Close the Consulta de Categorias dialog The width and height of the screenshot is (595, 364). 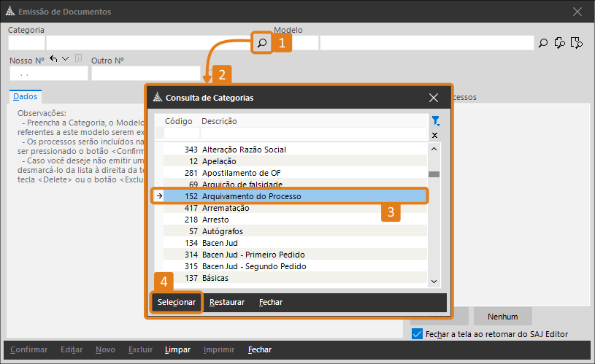coord(434,97)
